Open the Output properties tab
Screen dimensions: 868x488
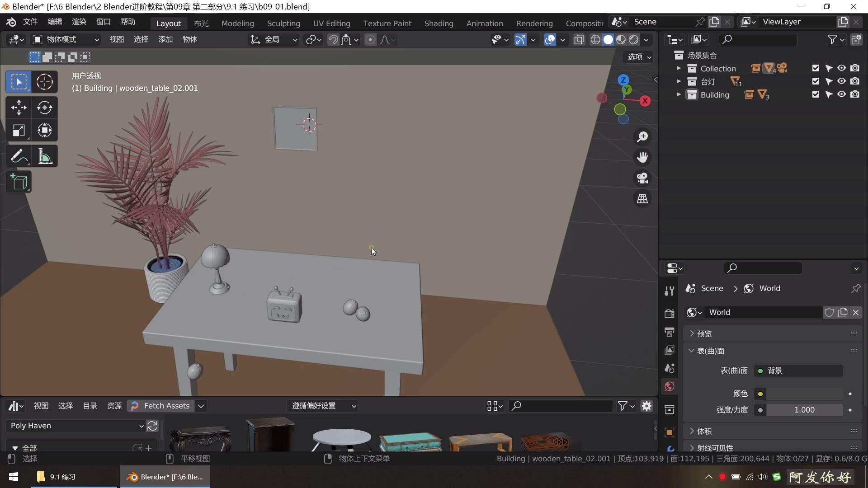pyautogui.click(x=670, y=333)
